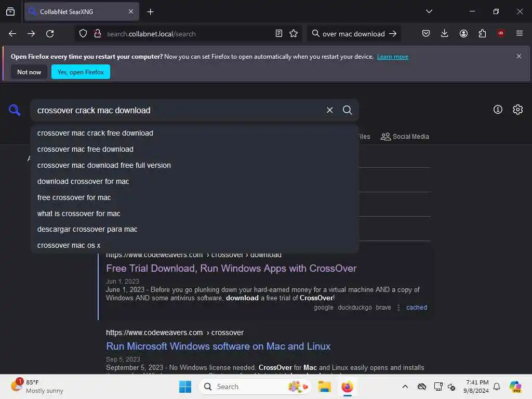Click the Yes, open Firefox button
Screen dimensions: 532x399
tap(81, 72)
